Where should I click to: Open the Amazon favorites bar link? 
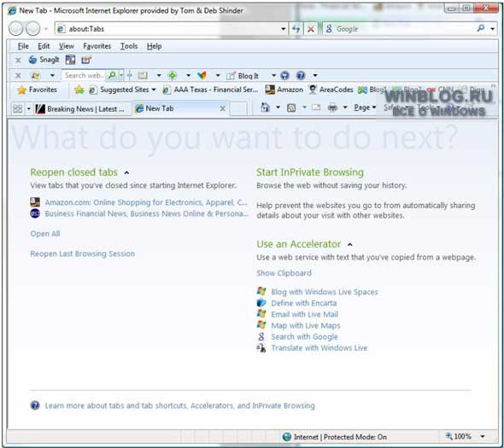tap(284, 90)
